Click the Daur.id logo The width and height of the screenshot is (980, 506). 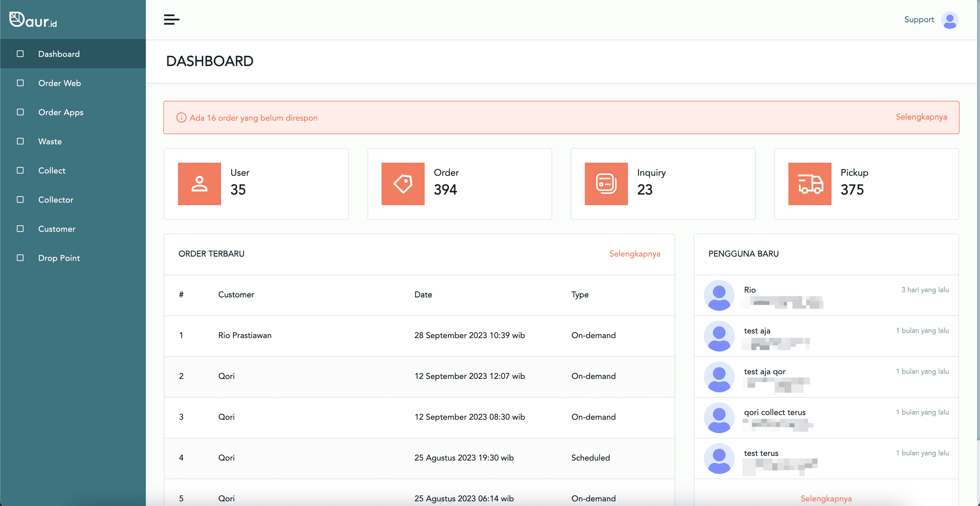coord(33,20)
